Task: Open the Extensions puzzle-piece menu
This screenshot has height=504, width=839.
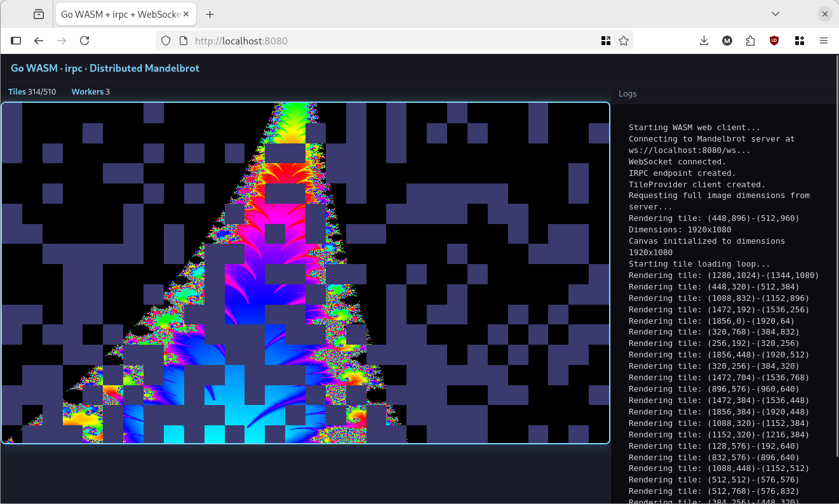Action: tap(751, 41)
